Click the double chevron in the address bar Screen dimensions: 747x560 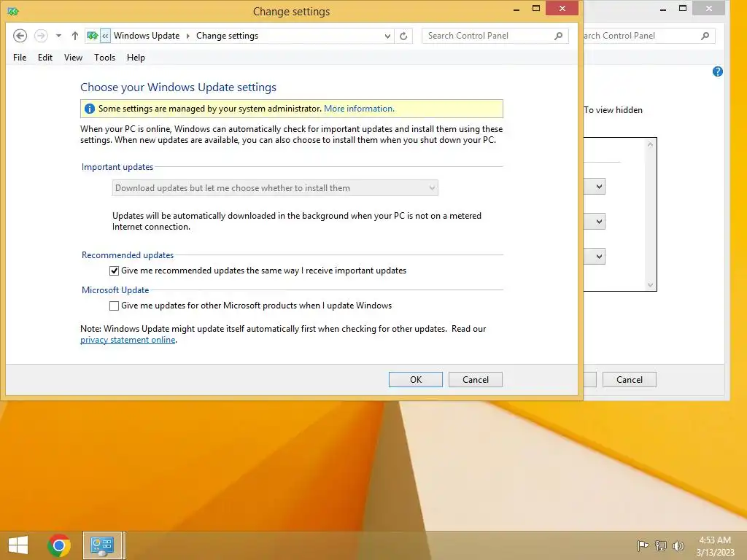point(105,36)
